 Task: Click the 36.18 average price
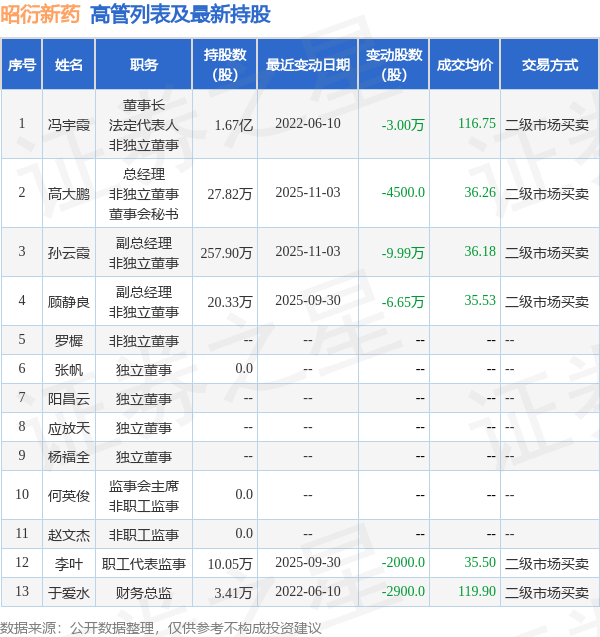click(480, 251)
